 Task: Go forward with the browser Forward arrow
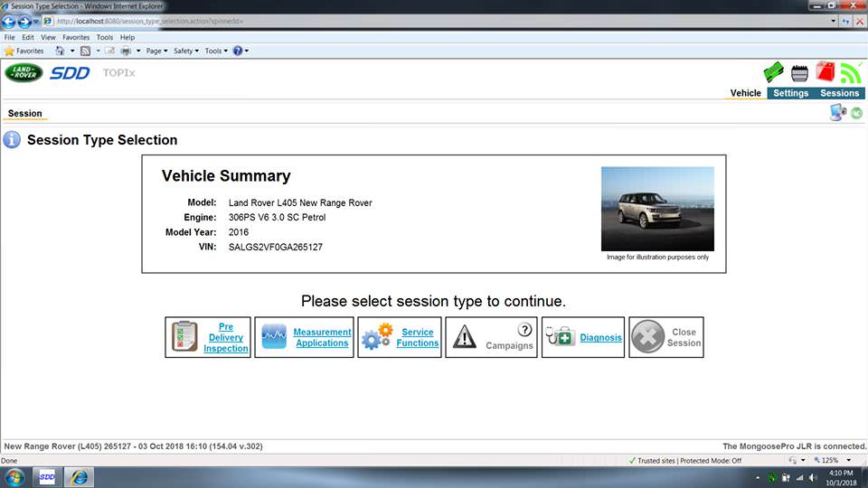[x=24, y=22]
